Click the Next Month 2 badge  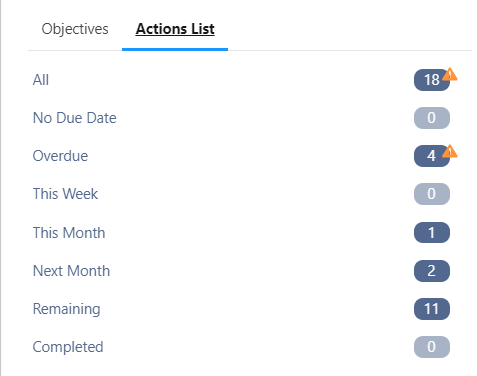coord(432,271)
